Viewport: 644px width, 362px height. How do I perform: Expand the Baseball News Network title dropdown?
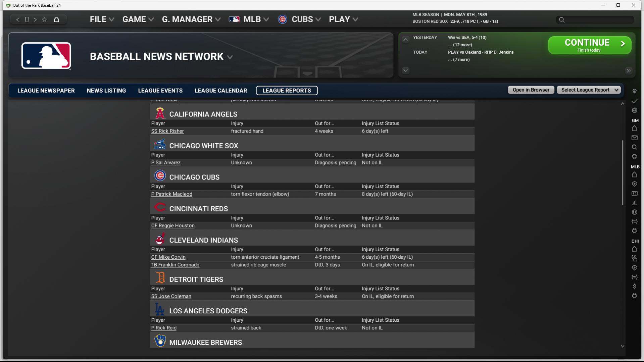click(230, 57)
